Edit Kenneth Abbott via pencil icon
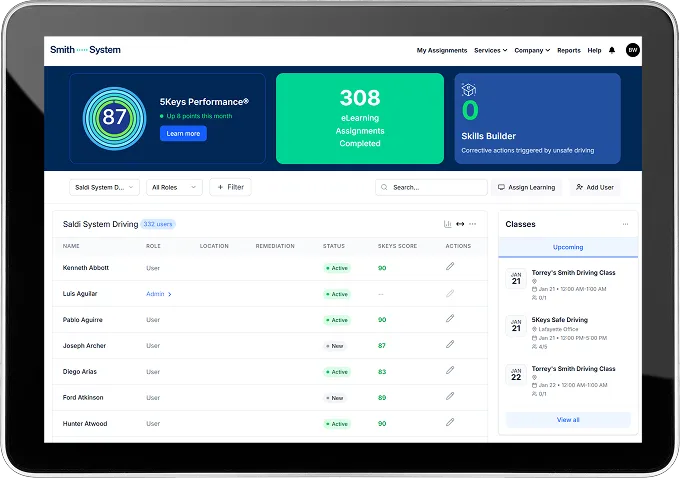This screenshot has width=680, height=478. point(450,266)
